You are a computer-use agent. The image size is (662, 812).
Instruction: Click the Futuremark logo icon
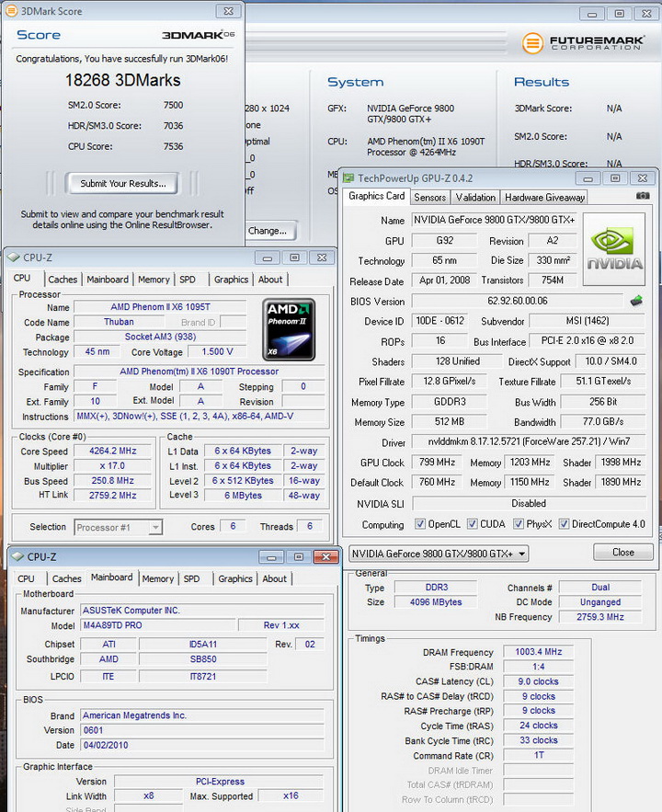pyautogui.click(x=532, y=42)
